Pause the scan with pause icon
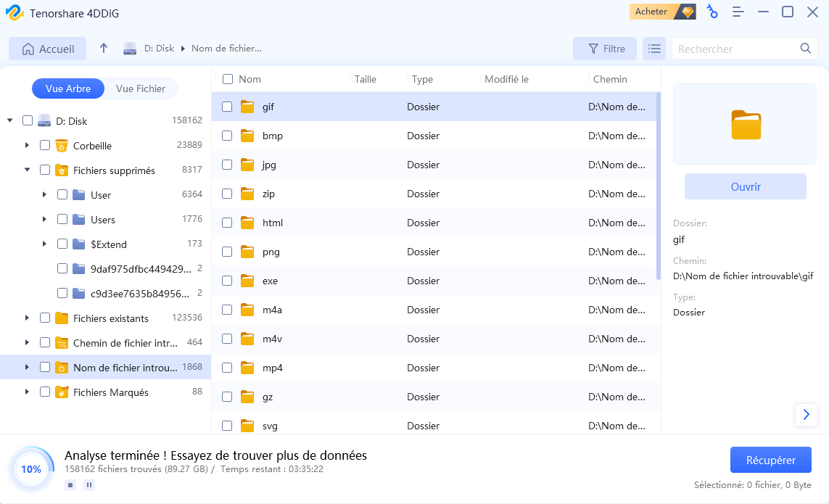Image resolution: width=829 pixels, height=504 pixels. pos(89,485)
